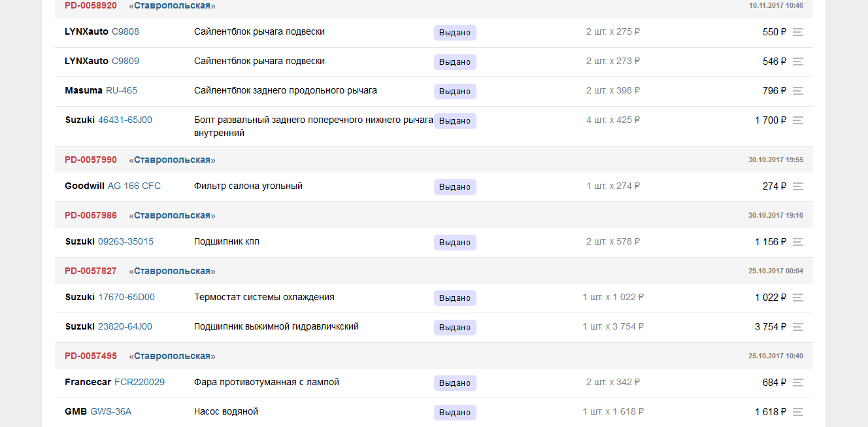Click Выдано status badge for Francecar FCR220029
The width and height of the screenshot is (868, 427).
(x=455, y=383)
